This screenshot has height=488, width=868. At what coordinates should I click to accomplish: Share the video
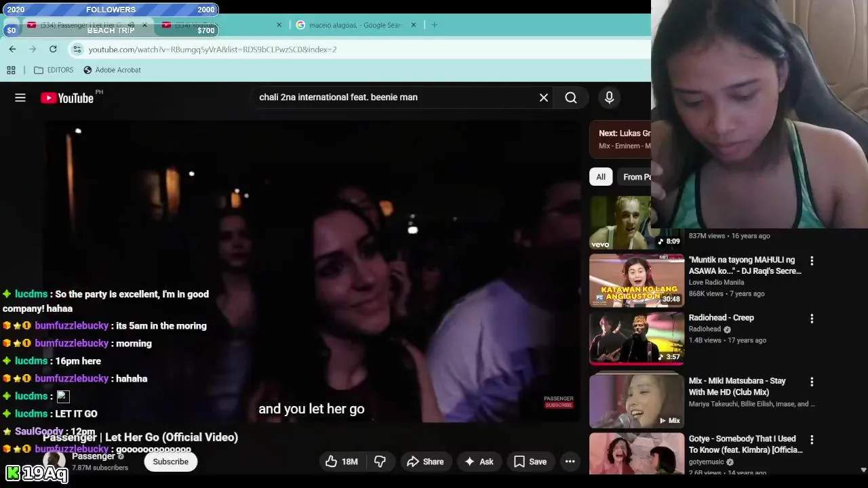point(425,462)
